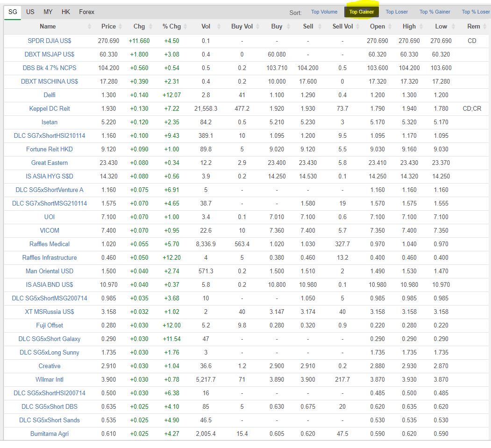Open Wilmar Intl stock link
This screenshot has width=491, height=448.
pos(50,380)
